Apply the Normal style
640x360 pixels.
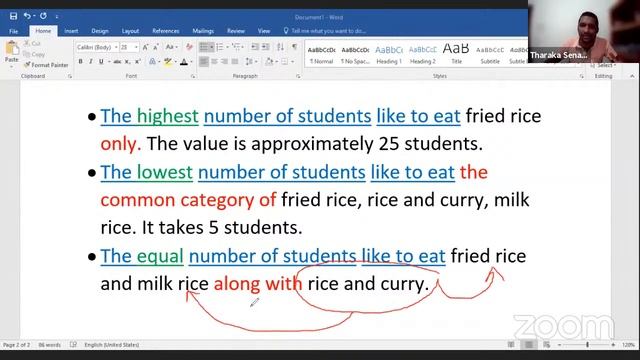(x=322, y=55)
